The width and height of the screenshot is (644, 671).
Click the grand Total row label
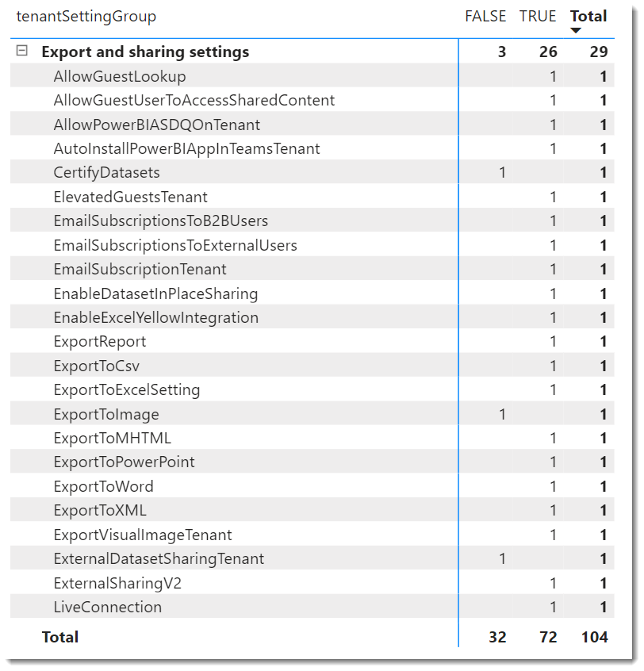pyautogui.click(x=60, y=637)
